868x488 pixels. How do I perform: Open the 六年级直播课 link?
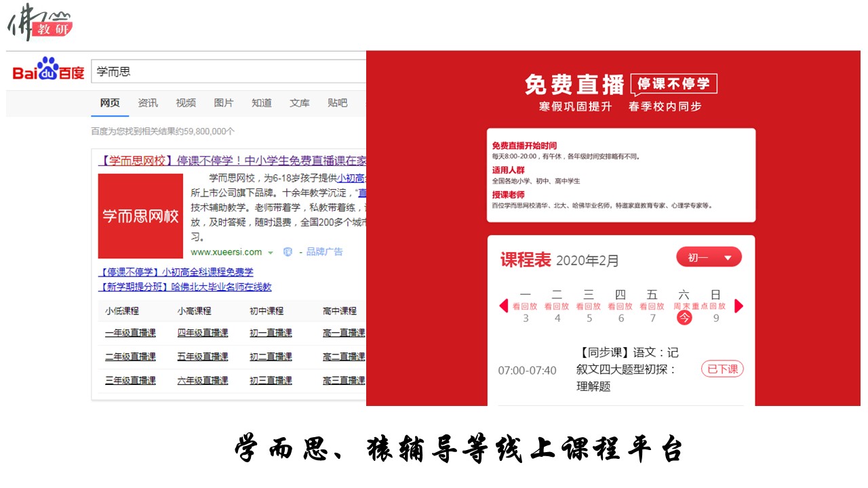203,380
